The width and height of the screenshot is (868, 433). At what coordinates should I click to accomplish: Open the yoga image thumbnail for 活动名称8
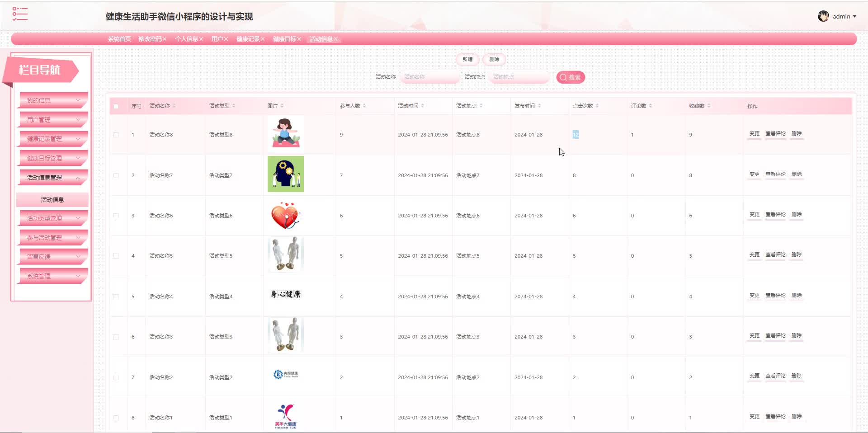286,133
